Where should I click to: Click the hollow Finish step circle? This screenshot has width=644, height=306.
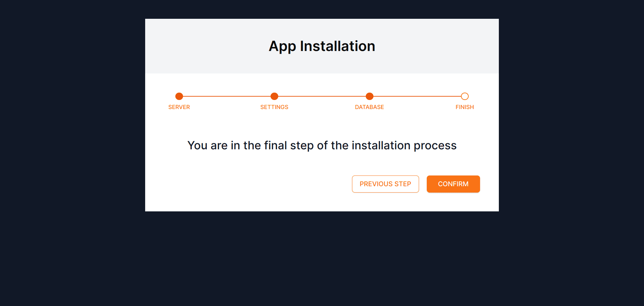coord(465,96)
